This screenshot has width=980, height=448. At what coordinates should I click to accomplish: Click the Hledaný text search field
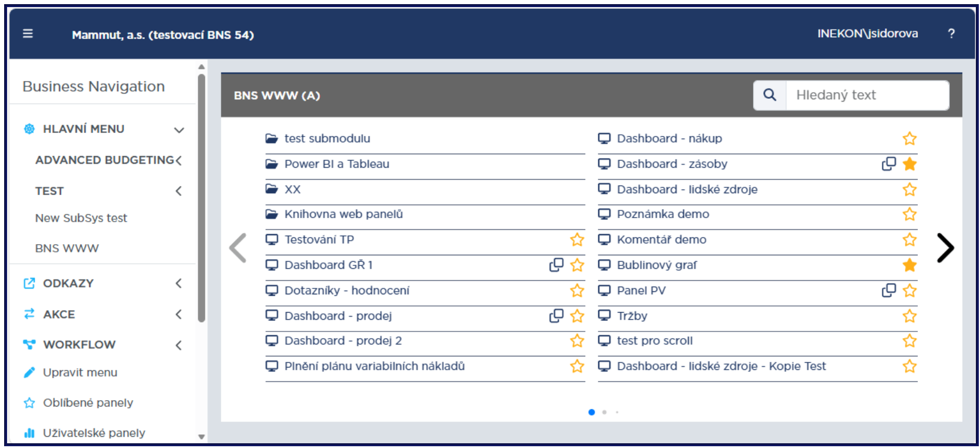867,95
